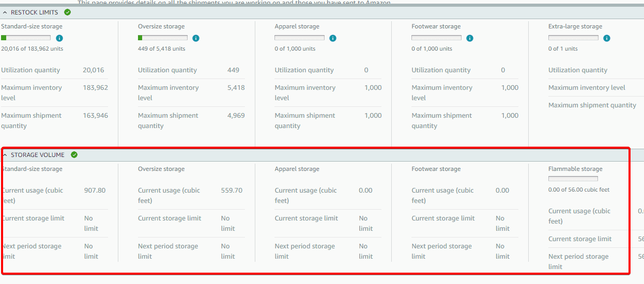Click the Flammable storage volume progress bar
644x284 pixels.
coord(573,179)
